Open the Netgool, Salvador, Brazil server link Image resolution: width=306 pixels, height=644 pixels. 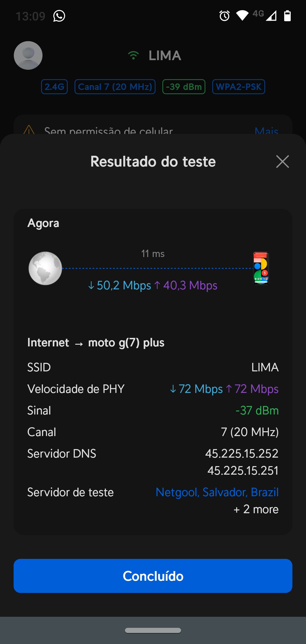point(217,492)
